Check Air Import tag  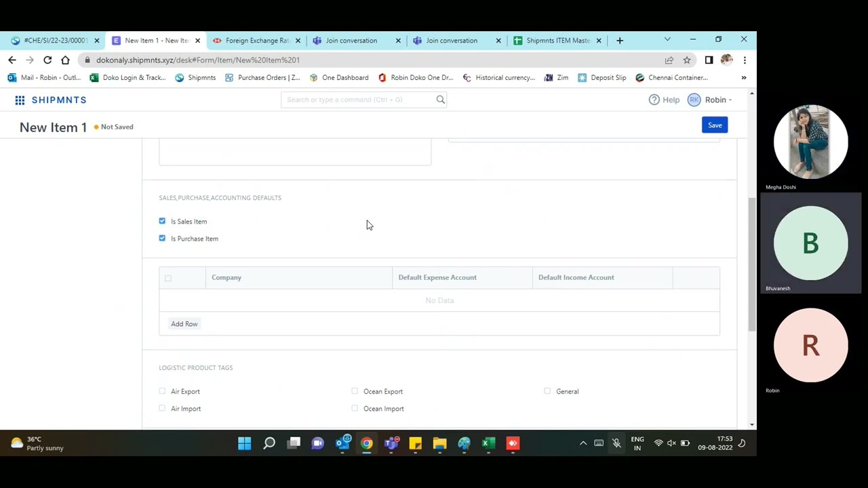[162, 408]
